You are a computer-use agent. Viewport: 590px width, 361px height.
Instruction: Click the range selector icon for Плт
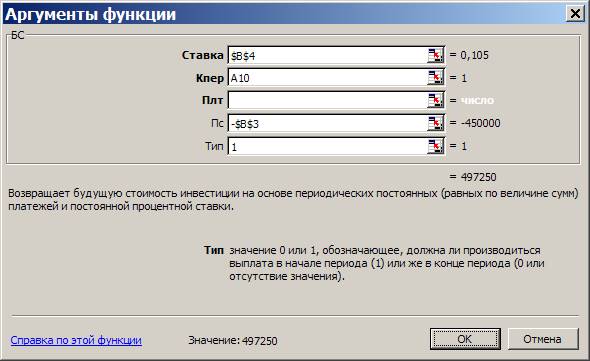click(436, 101)
